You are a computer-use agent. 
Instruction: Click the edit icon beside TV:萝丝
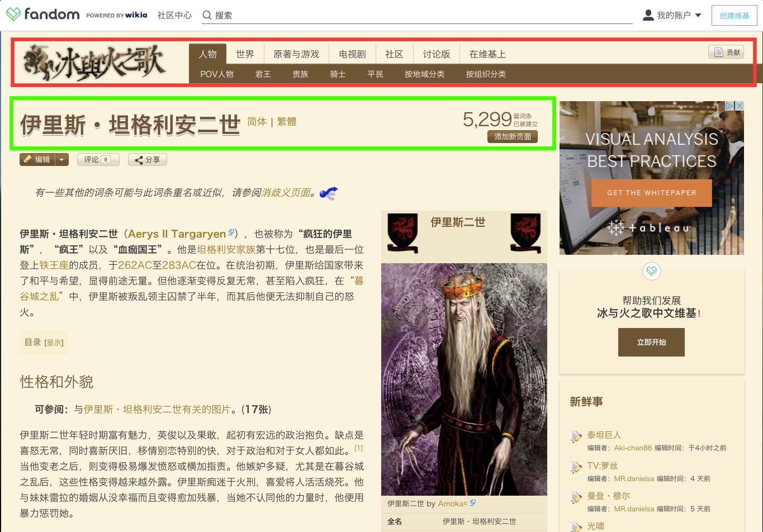tap(576, 468)
